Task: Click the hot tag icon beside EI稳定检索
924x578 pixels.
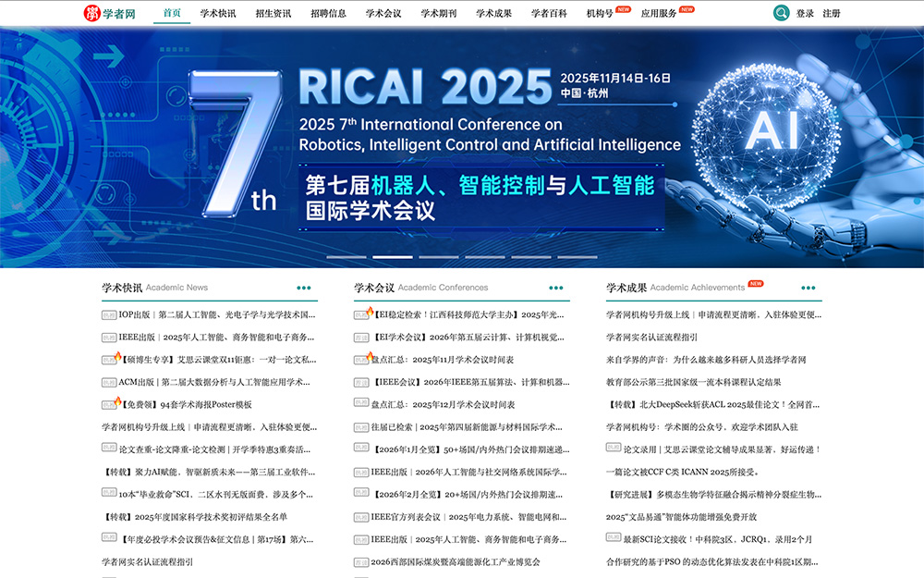Action: pyautogui.click(x=361, y=314)
